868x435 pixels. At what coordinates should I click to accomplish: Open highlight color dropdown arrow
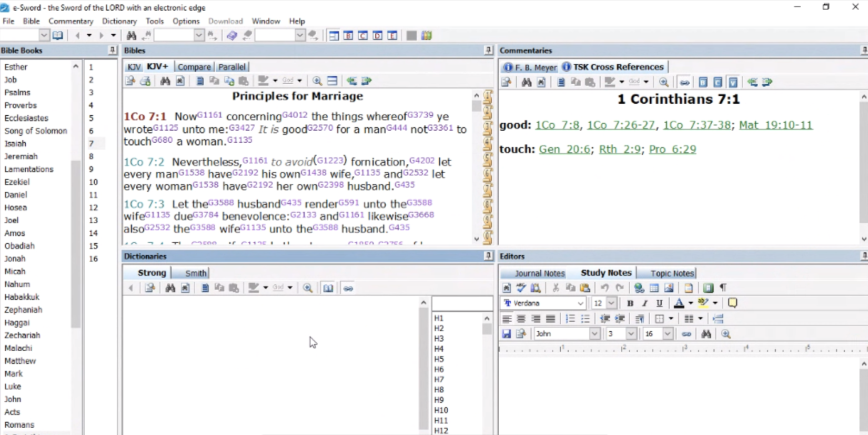tap(715, 303)
